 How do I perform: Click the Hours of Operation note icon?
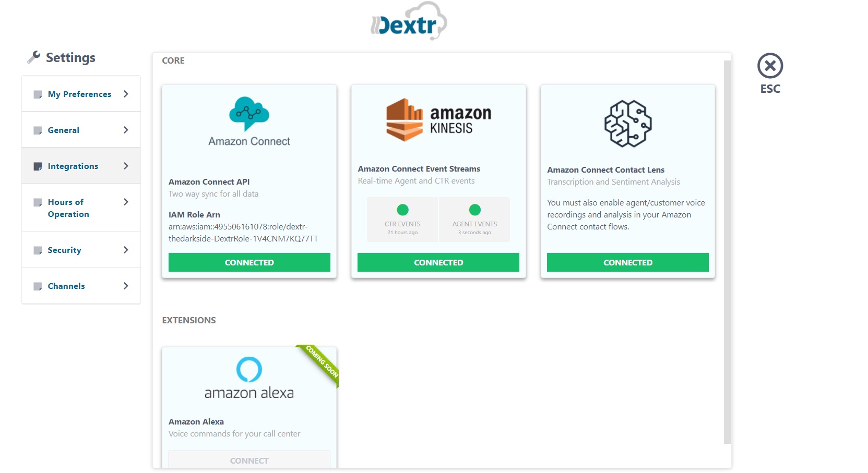[38, 202]
